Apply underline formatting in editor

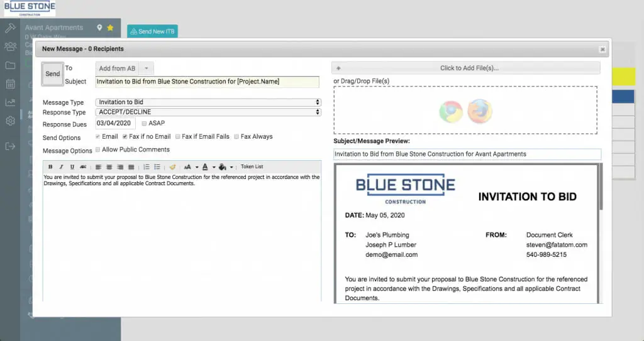72,167
